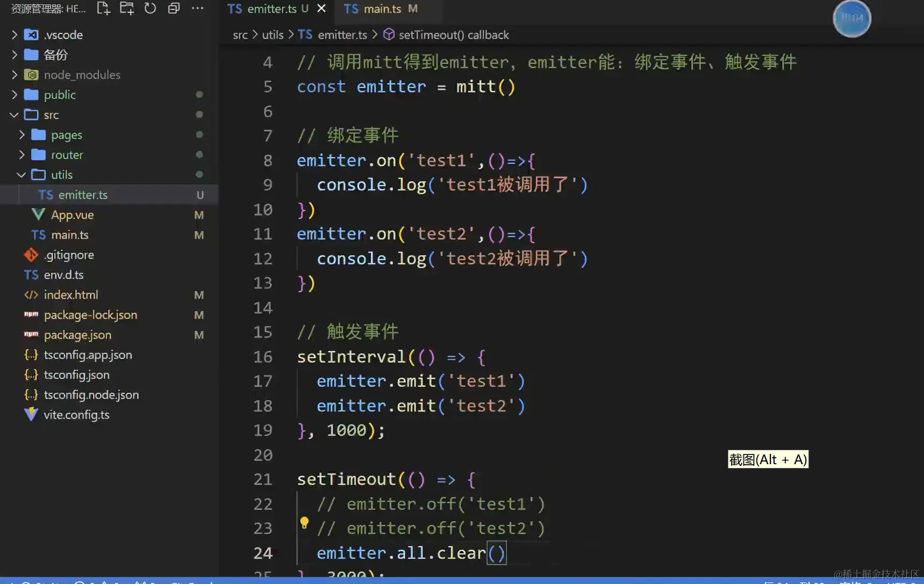Image resolution: width=924 pixels, height=584 pixels.
Task: Expand the public folder
Action: coord(15,95)
